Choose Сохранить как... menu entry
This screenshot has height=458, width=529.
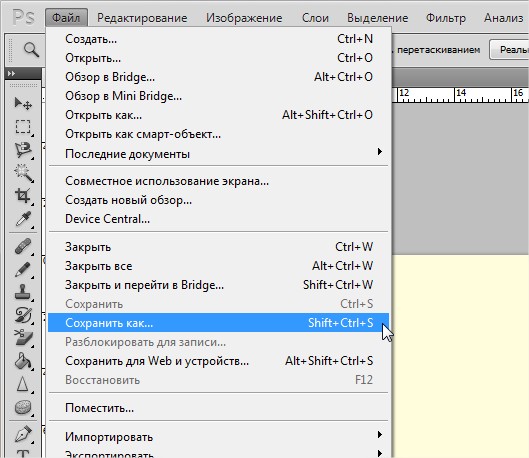point(219,323)
